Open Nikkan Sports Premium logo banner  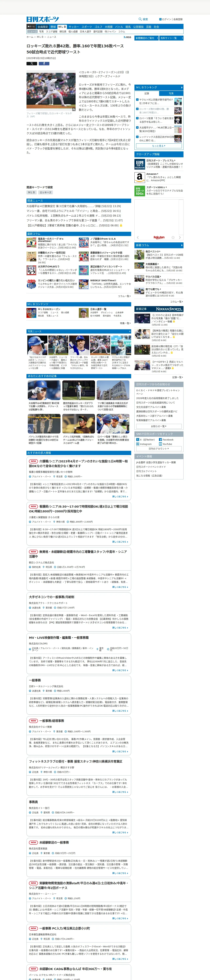pyautogui.click(x=140, y=164)
